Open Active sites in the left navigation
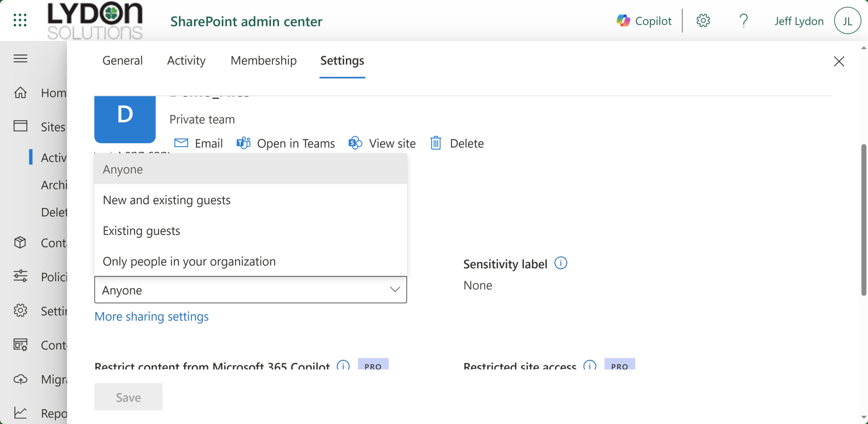The height and width of the screenshot is (424, 868). 54,157
